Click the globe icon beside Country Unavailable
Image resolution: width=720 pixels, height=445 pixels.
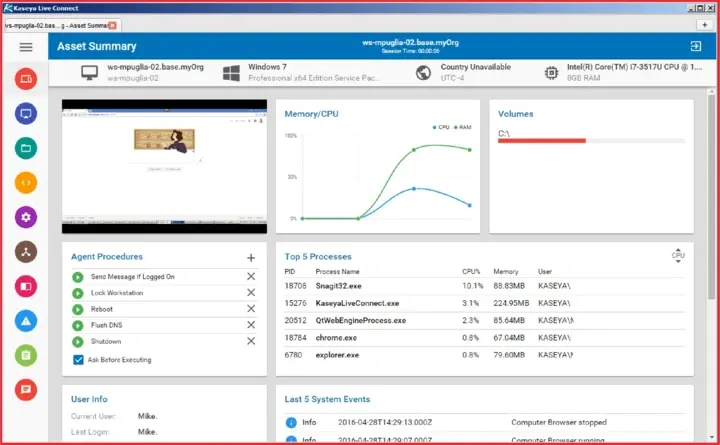click(x=423, y=73)
